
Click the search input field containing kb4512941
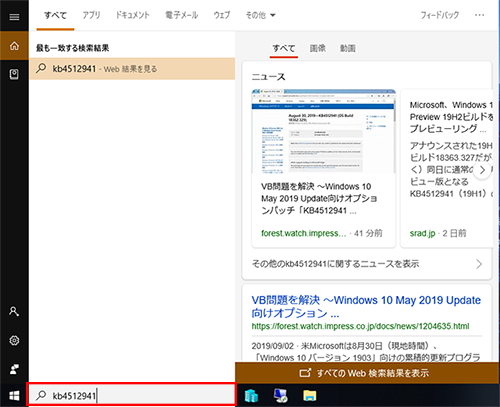pyautogui.click(x=131, y=395)
